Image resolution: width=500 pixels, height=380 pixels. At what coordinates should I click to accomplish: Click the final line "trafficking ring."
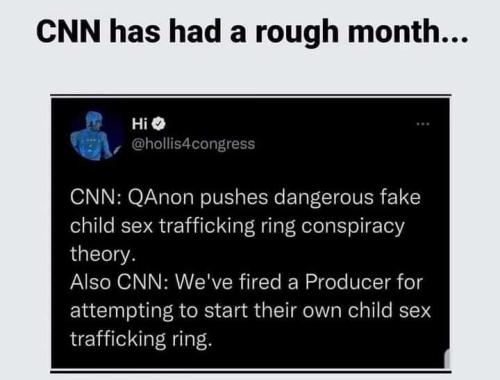141,339
